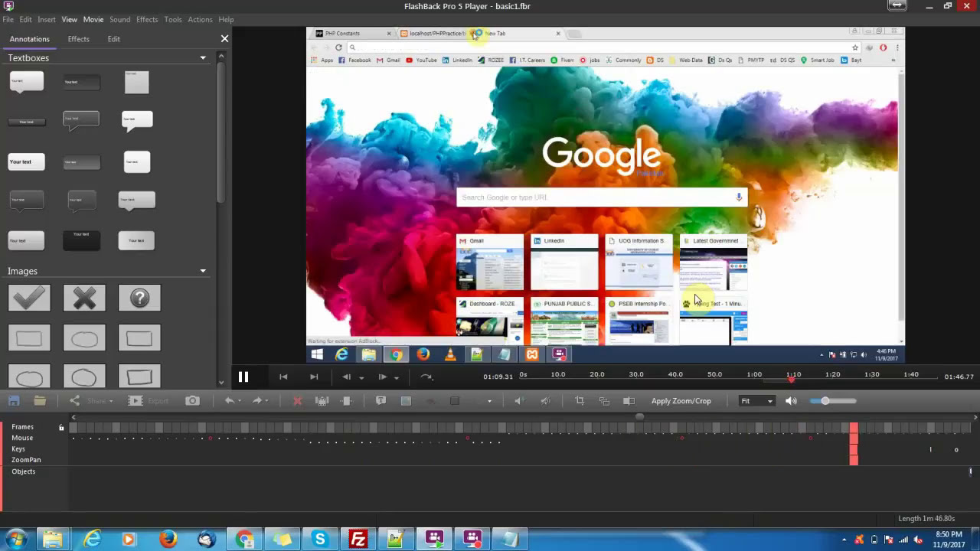Click Apply Zoom/Crop

(681, 401)
